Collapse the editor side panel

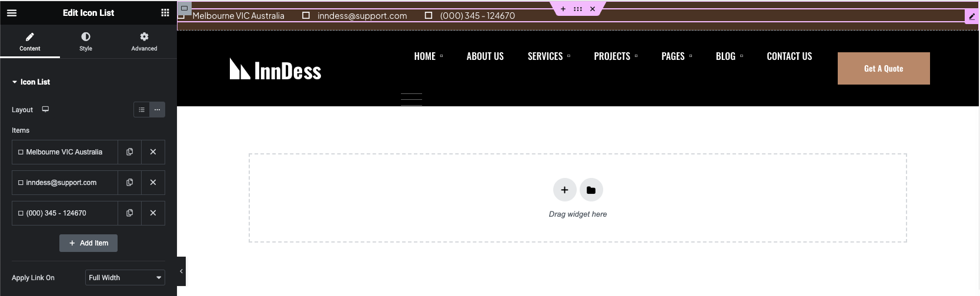[x=181, y=271]
